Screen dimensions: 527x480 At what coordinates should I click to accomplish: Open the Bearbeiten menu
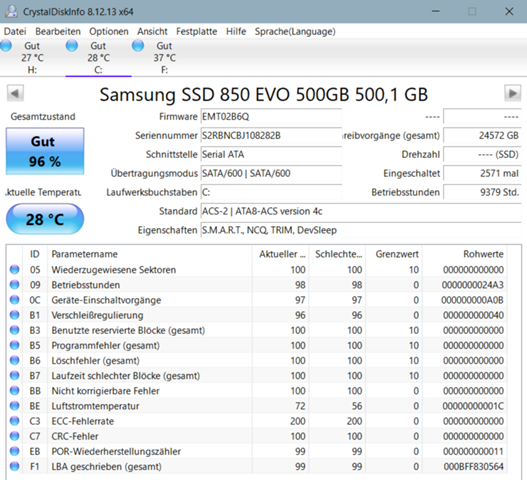click(58, 32)
